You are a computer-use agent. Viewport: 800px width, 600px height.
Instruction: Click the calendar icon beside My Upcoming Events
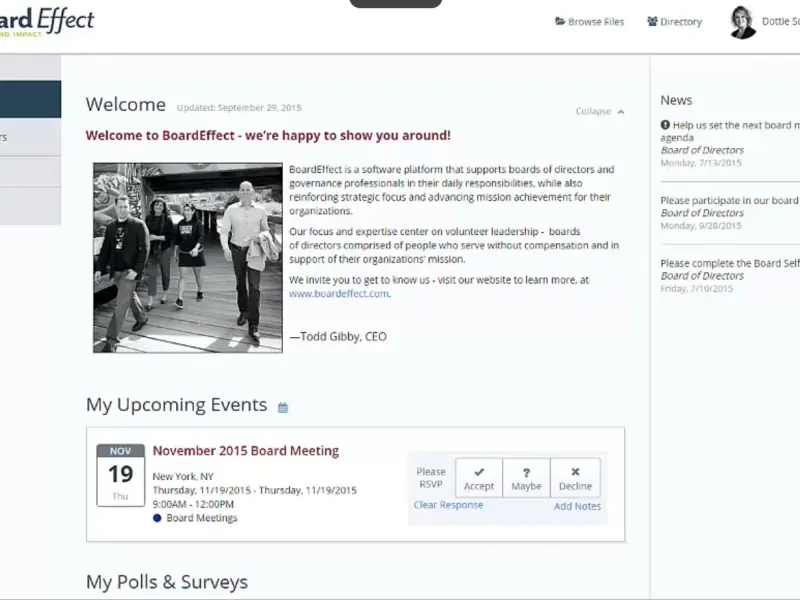(283, 408)
